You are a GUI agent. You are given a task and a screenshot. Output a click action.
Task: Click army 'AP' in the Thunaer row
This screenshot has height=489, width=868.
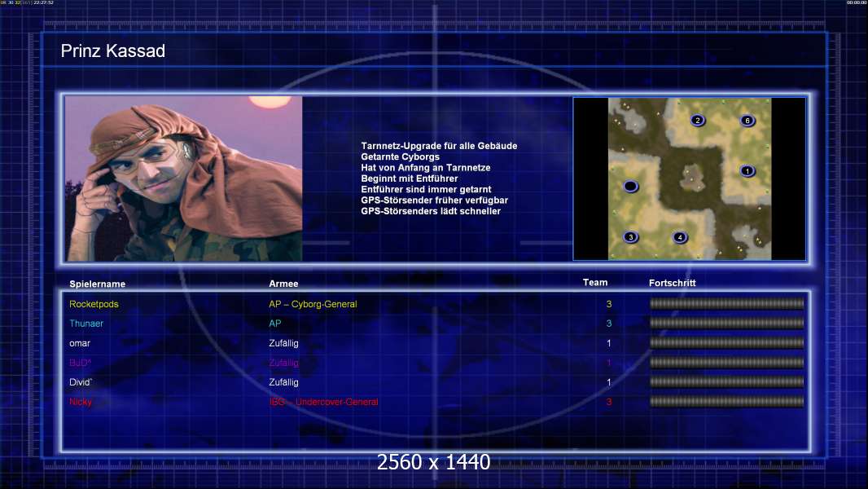point(275,324)
